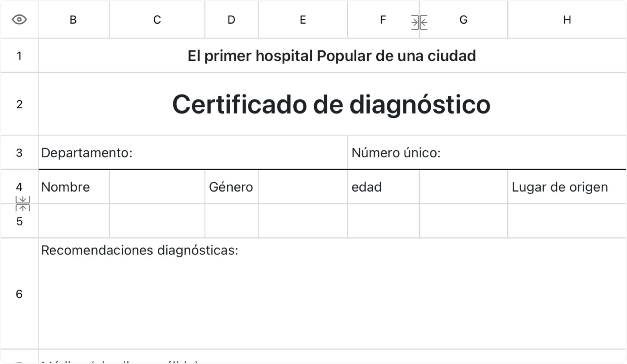Select column B header
Image resolution: width=627 pixels, height=364 pixels.
73,19
